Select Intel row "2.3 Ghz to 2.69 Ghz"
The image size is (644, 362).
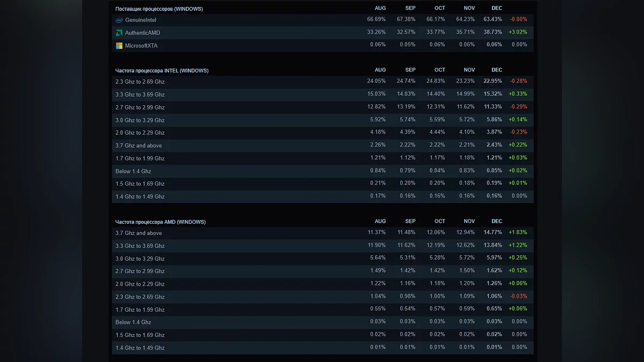[140, 82]
